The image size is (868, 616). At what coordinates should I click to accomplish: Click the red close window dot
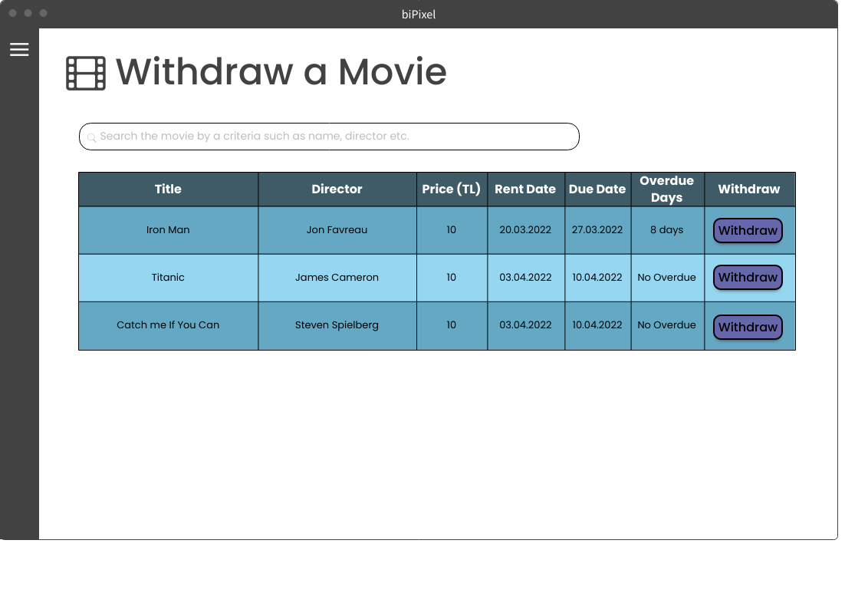coord(13,13)
